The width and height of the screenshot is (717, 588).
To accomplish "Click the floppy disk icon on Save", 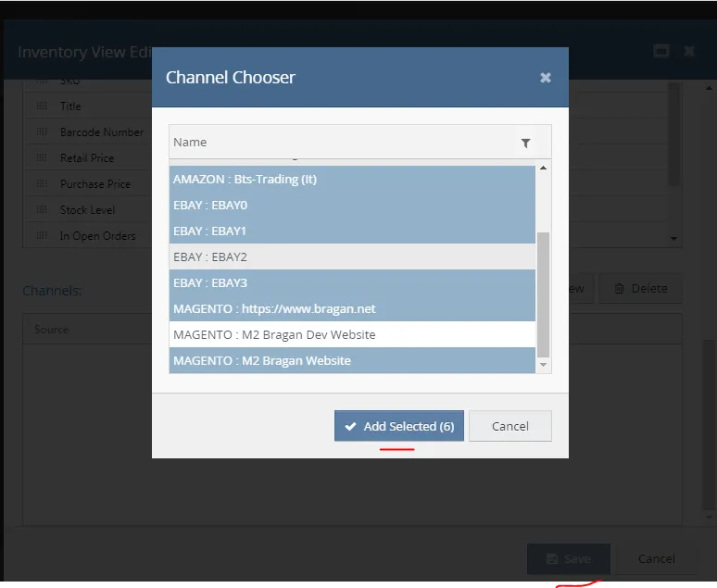I will pyautogui.click(x=552, y=558).
